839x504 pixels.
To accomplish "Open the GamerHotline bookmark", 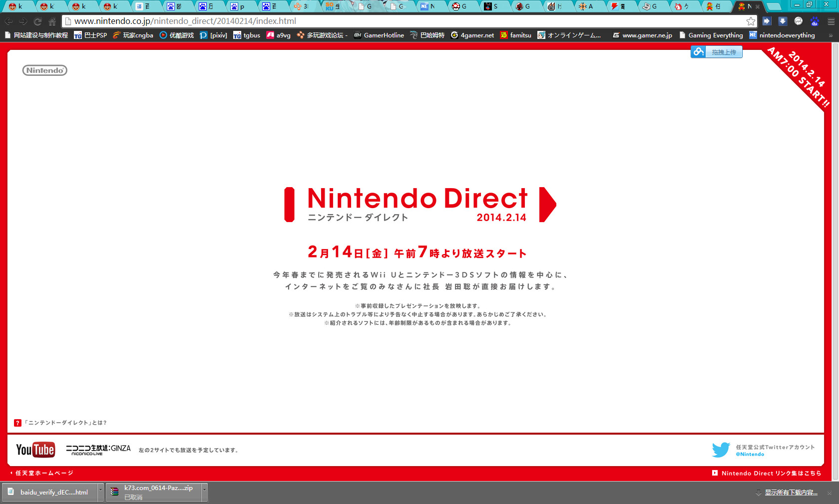I will pos(379,35).
